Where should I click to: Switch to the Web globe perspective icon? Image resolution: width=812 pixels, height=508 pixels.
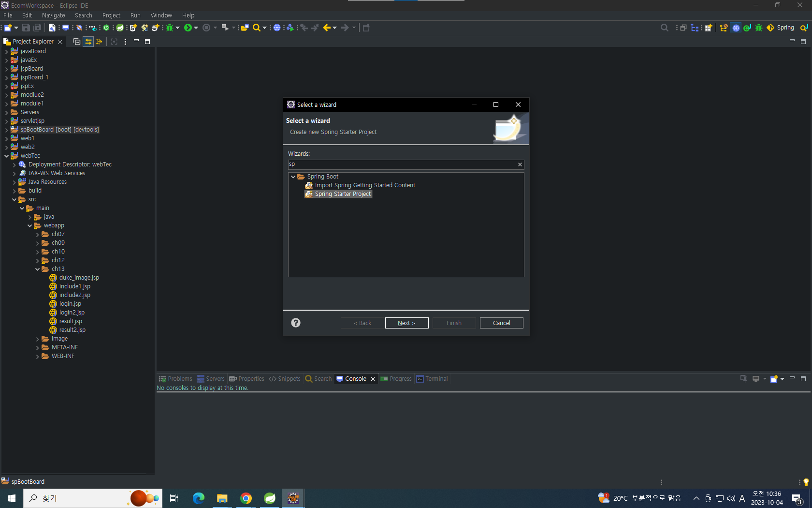(736, 28)
